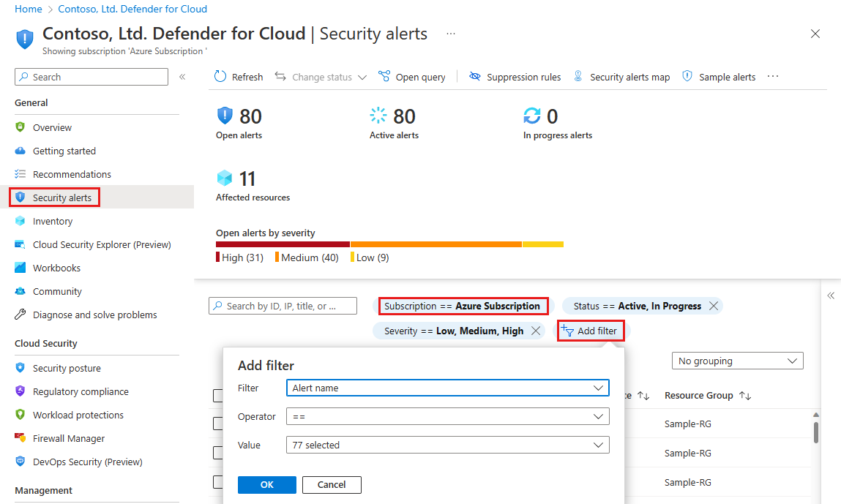Screen dimensions: 841x504
Task: Open the Value dropdown showing 77 selected
Action: point(448,445)
